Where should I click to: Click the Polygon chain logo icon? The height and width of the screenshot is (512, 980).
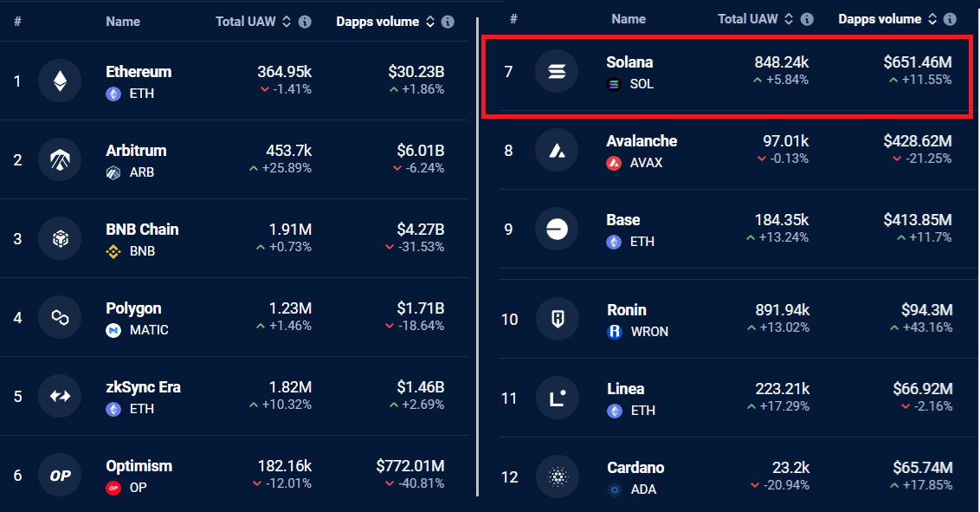click(60, 318)
